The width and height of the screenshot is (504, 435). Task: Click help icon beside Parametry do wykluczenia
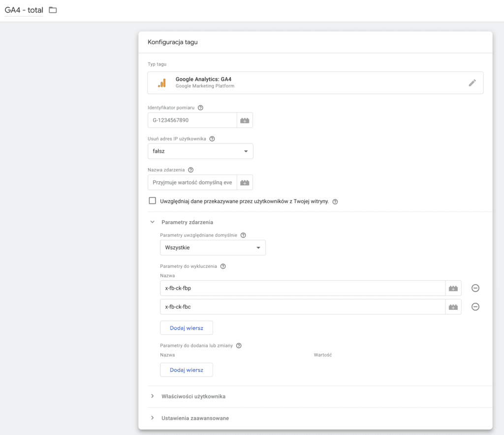223,267
